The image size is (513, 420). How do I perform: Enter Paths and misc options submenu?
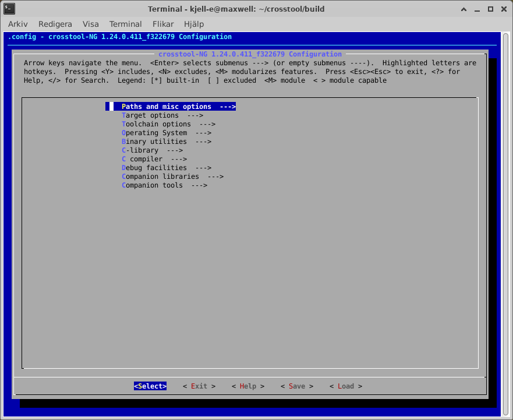click(x=171, y=107)
